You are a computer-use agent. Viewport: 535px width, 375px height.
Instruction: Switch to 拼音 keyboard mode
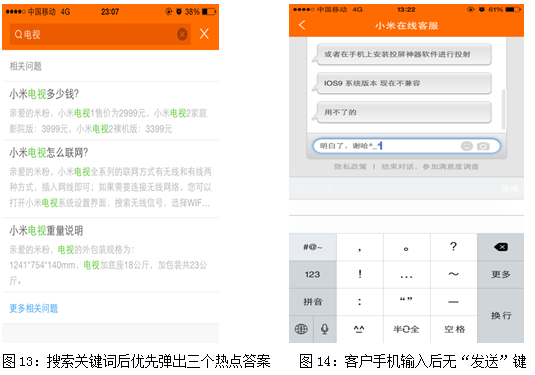click(313, 302)
